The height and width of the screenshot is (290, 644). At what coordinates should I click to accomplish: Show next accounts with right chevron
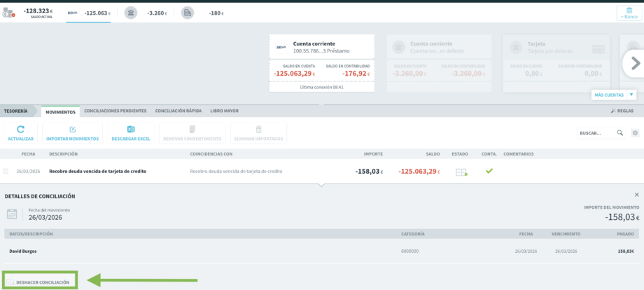point(635,63)
